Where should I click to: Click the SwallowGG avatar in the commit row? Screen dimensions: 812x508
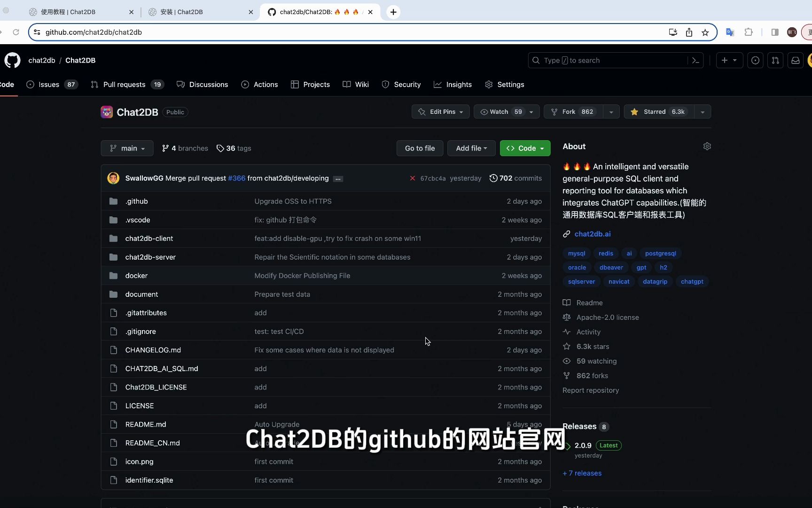click(113, 178)
